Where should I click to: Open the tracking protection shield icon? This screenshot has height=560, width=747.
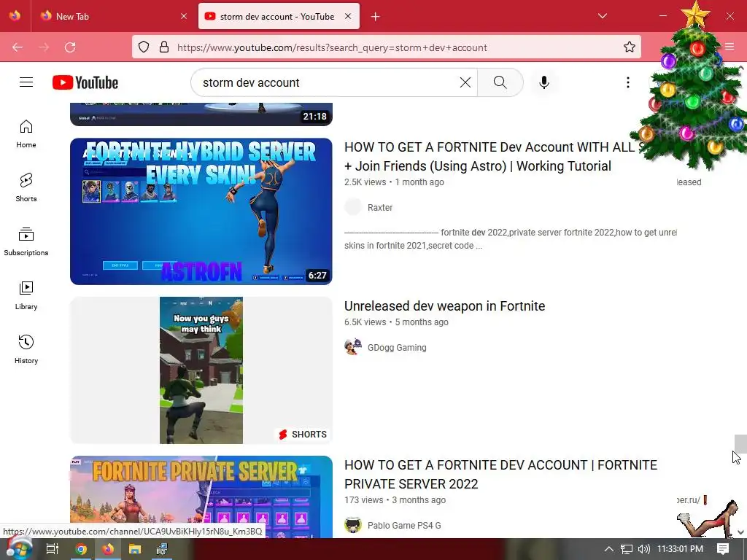pyautogui.click(x=144, y=47)
